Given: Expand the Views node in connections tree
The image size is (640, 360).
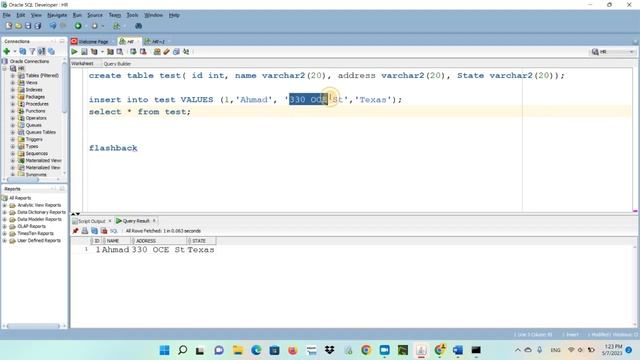Looking at the screenshot, I should [13, 83].
